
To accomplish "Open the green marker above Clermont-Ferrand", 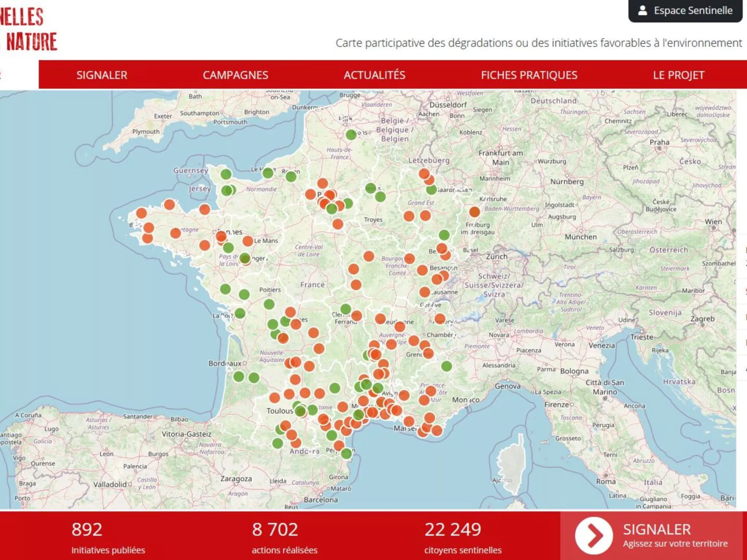I will point(346,310).
